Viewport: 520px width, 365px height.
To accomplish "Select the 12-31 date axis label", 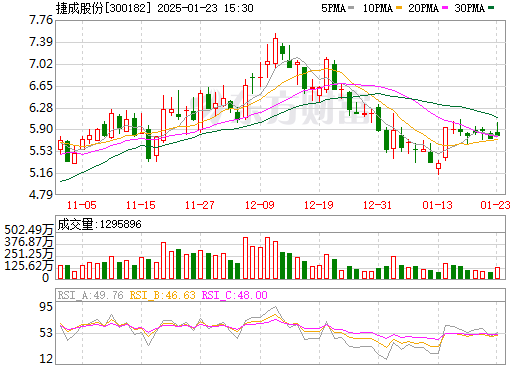I will [378, 205].
